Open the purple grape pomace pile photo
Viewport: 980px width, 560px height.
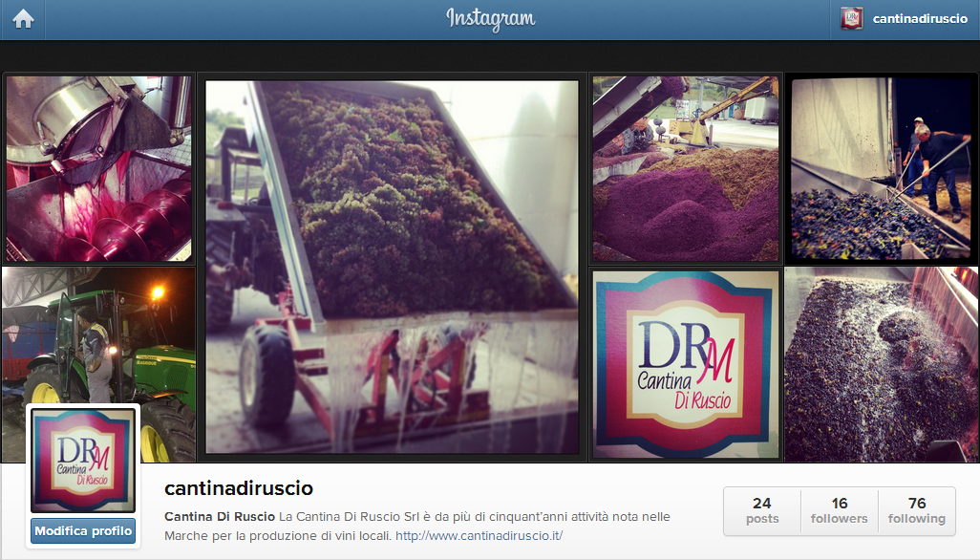[x=686, y=169]
